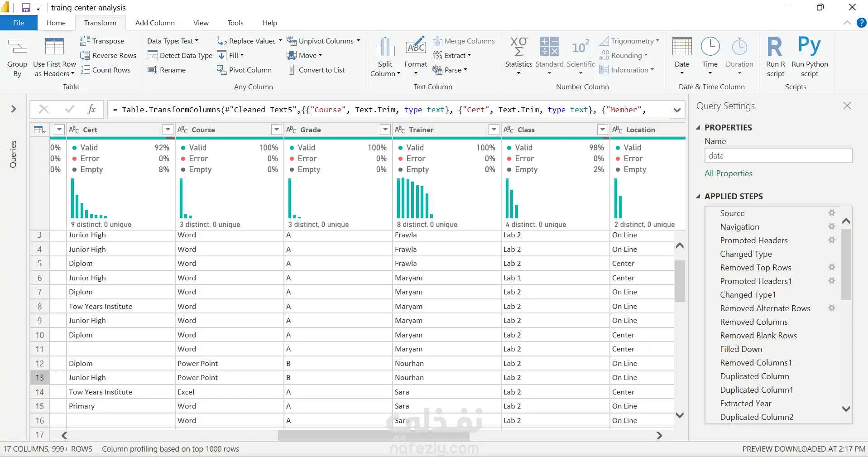Open the Trainer column filter dropdown
Screen dimensions: 868x457
click(494, 130)
